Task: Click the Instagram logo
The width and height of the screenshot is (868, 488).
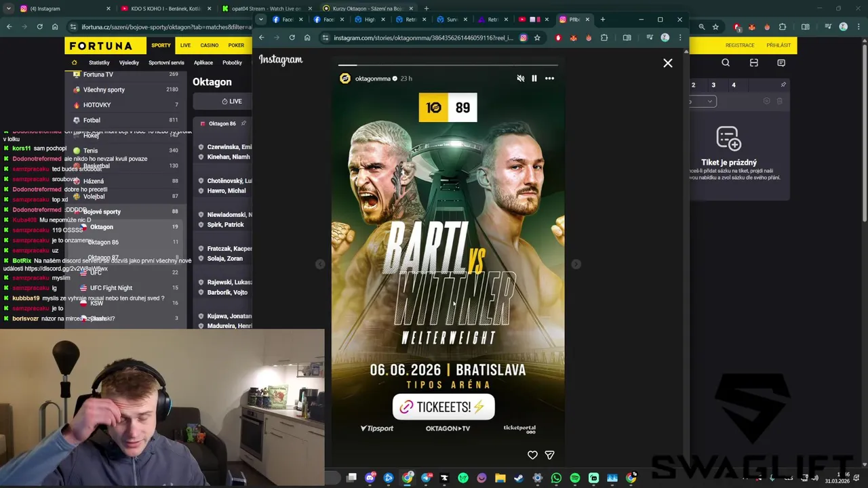Action: (281, 60)
